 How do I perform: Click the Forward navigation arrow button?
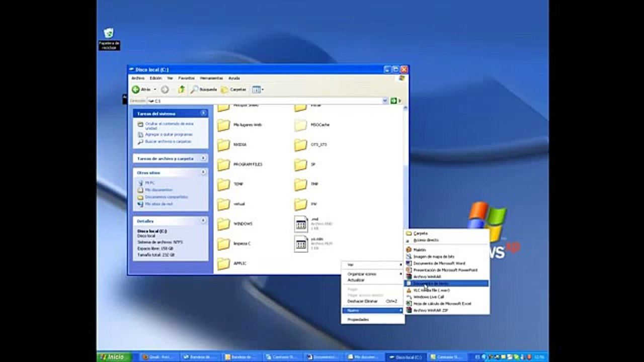[x=165, y=89]
